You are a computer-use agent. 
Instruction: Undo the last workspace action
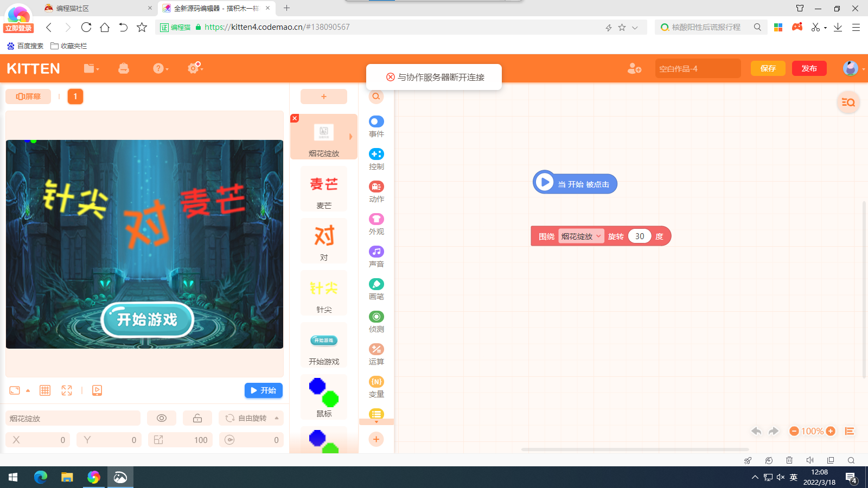click(x=756, y=431)
